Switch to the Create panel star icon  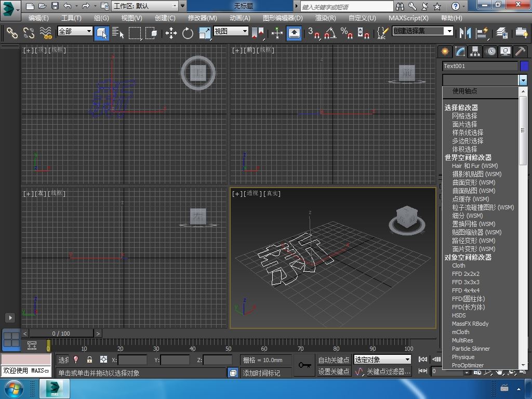point(445,51)
